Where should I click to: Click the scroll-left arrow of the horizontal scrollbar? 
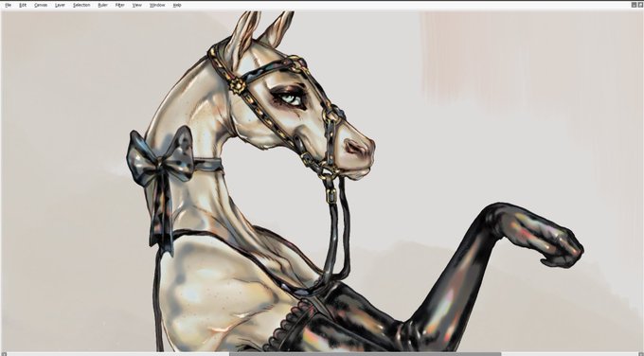coord(3,353)
